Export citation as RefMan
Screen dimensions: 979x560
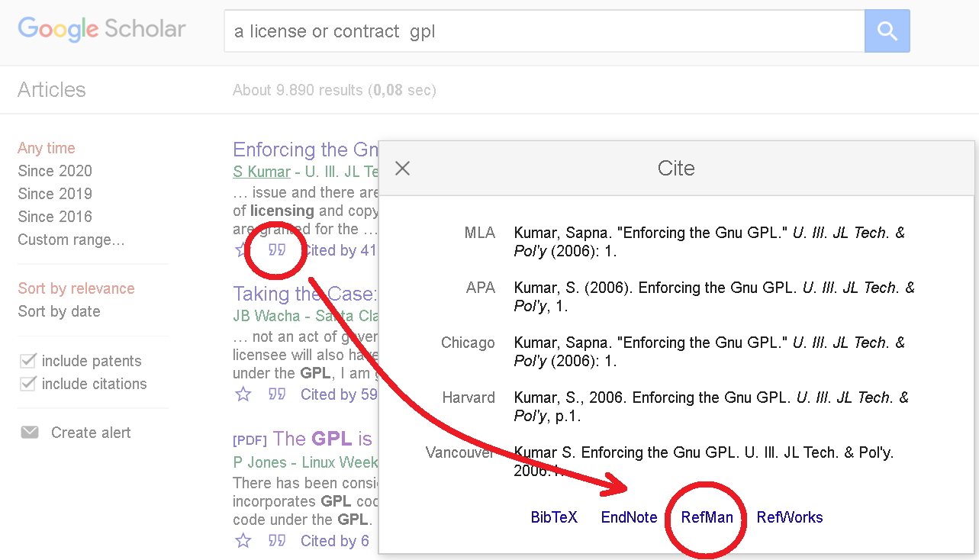[707, 517]
